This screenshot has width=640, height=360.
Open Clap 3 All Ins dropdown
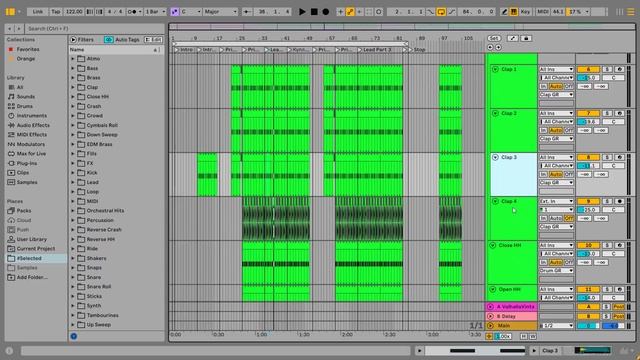click(x=556, y=157)
